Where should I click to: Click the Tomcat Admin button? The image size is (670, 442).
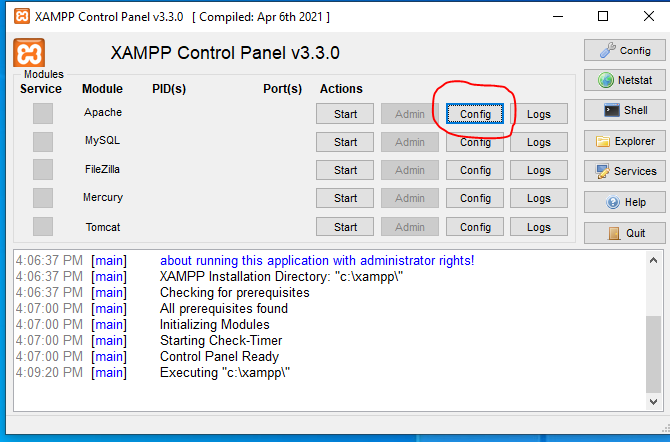pos(410,227)
